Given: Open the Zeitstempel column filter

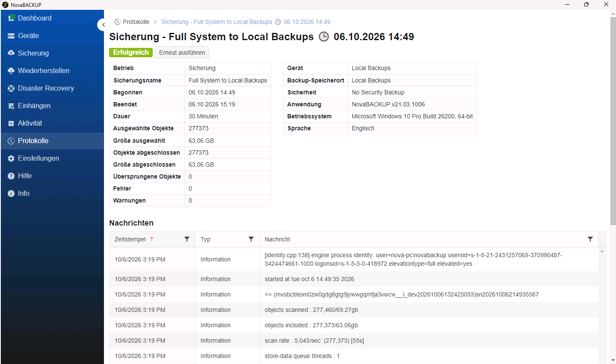Looking at the screenshot, I should 187,239.
